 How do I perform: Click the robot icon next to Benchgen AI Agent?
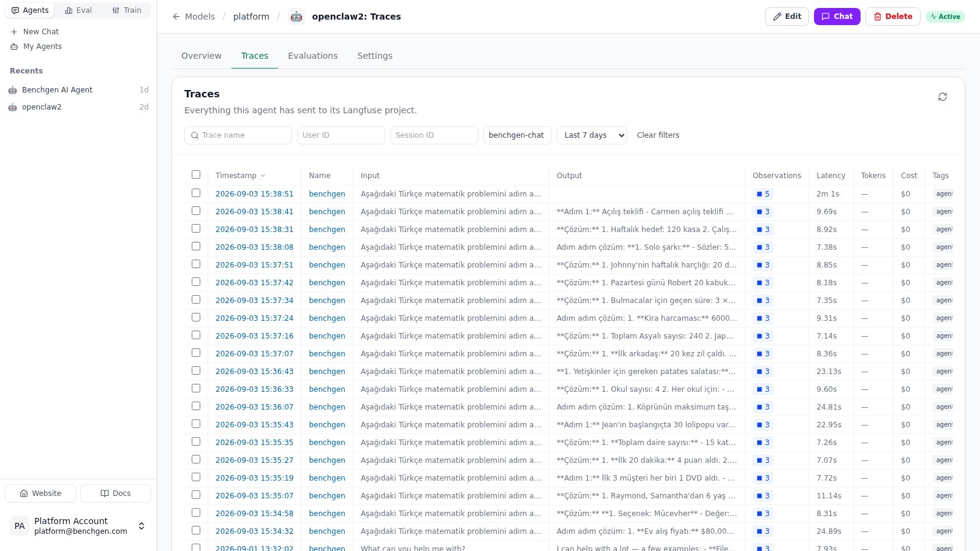13,90
